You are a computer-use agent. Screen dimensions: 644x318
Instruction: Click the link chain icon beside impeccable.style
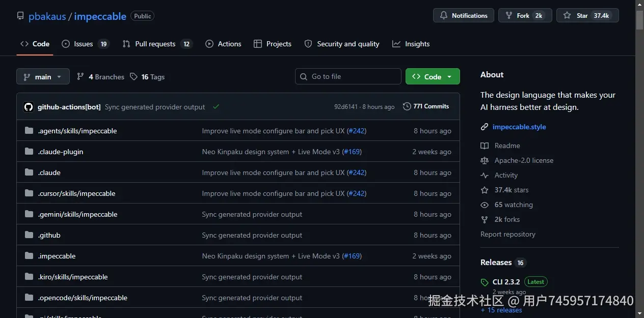[485, 127]
